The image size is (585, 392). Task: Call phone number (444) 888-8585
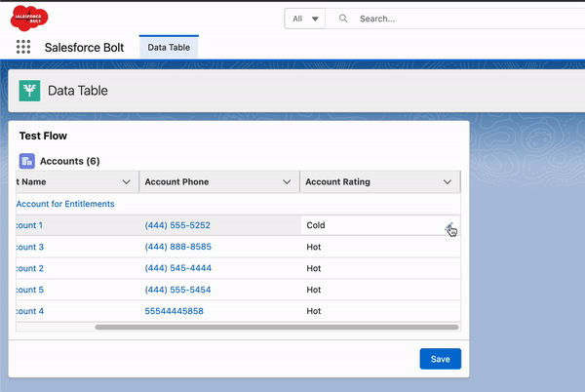click(178, 247)
